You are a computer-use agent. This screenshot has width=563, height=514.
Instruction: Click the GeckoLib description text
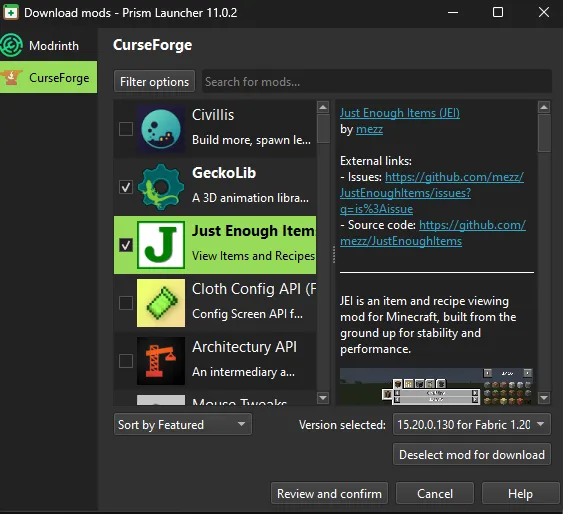250,198
